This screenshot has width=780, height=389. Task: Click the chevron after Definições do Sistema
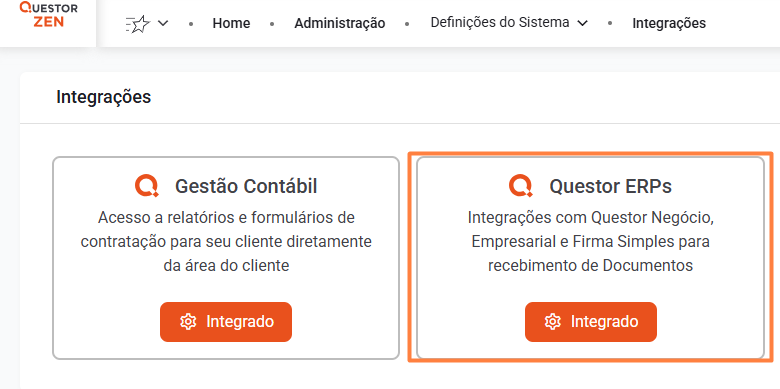coord(583,23)
